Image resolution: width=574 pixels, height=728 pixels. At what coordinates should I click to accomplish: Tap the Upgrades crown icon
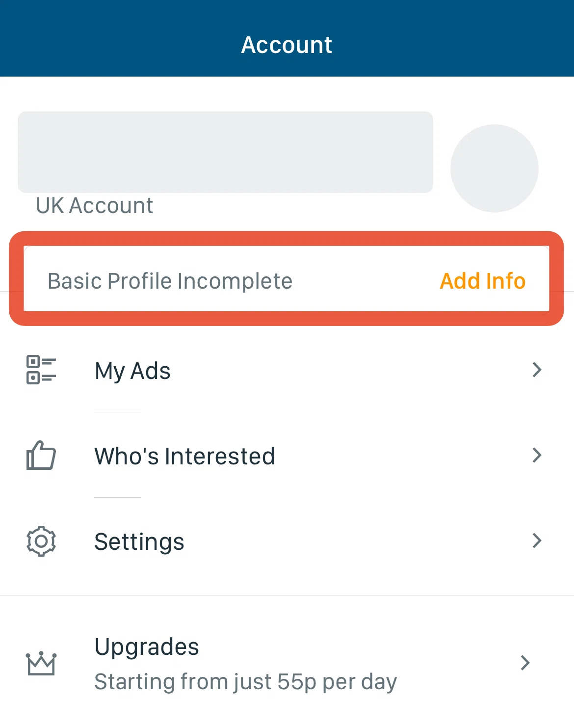(41, 664)
